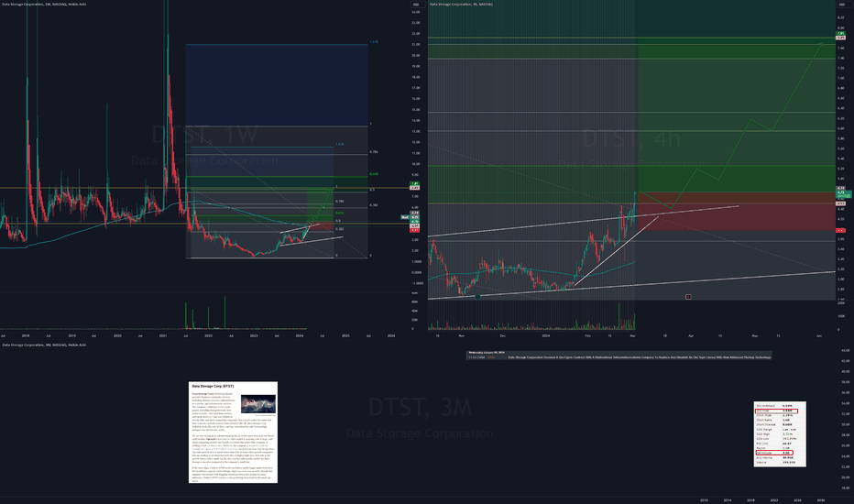Click the 2010 label on 3M time axis
The height and width of the screenshot is (504, 854).
(704, 499)
